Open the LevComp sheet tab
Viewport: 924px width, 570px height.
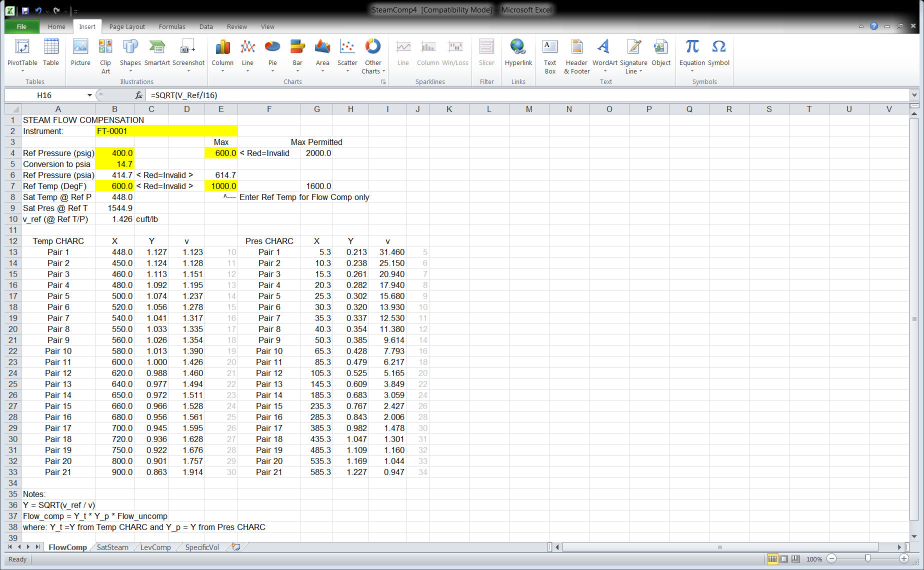[155, 547]
